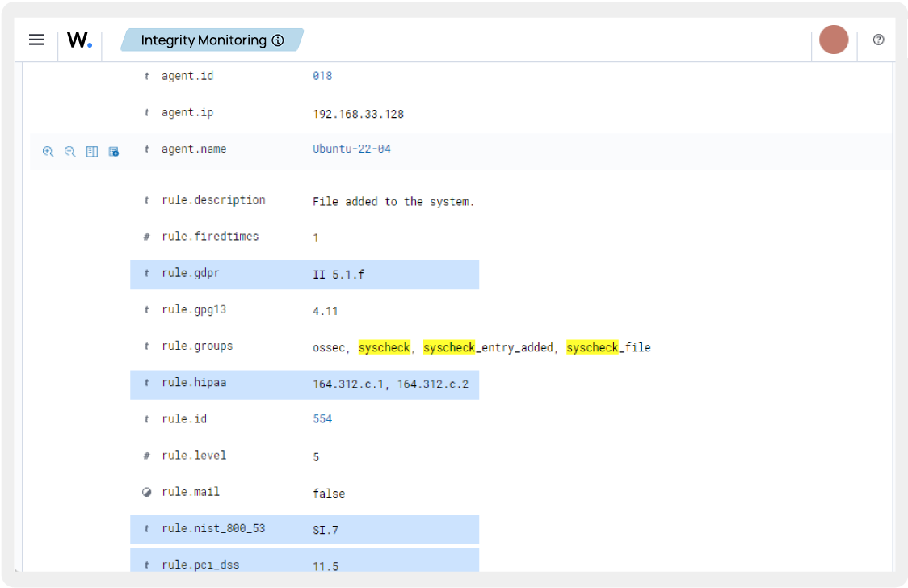Toggle selection of the rule.gdpr row

(304, 274)
